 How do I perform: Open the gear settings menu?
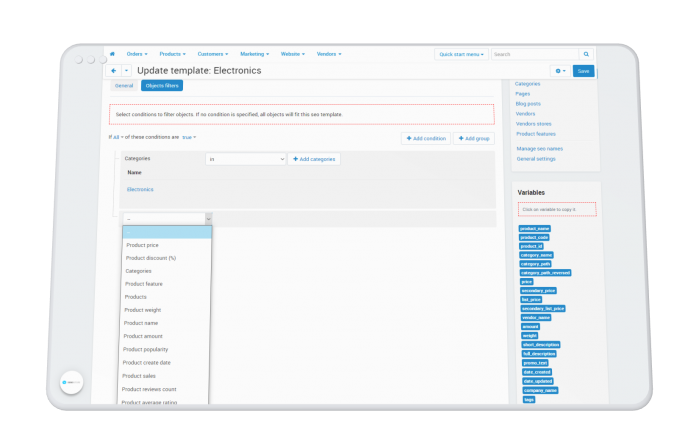(560, 71)
